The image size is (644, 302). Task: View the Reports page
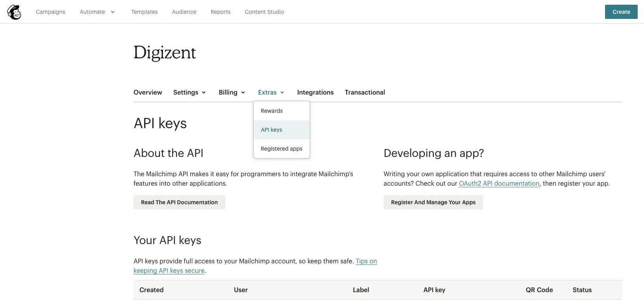tap(220, 12)
